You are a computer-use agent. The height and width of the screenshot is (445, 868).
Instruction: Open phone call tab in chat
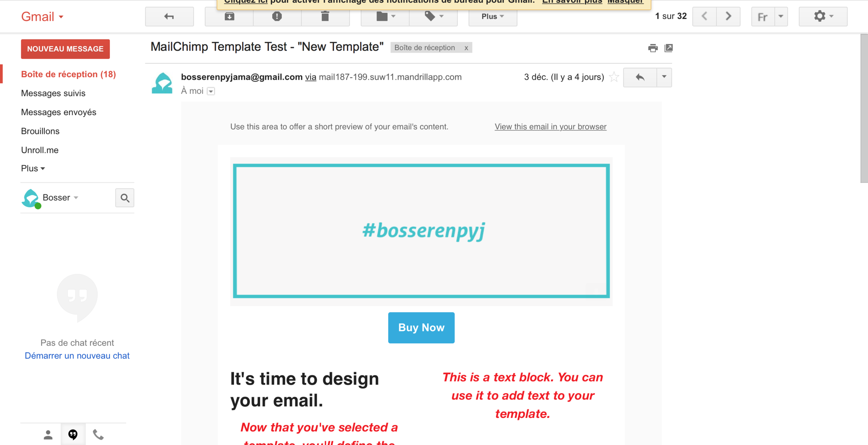(x=98, y=434)
